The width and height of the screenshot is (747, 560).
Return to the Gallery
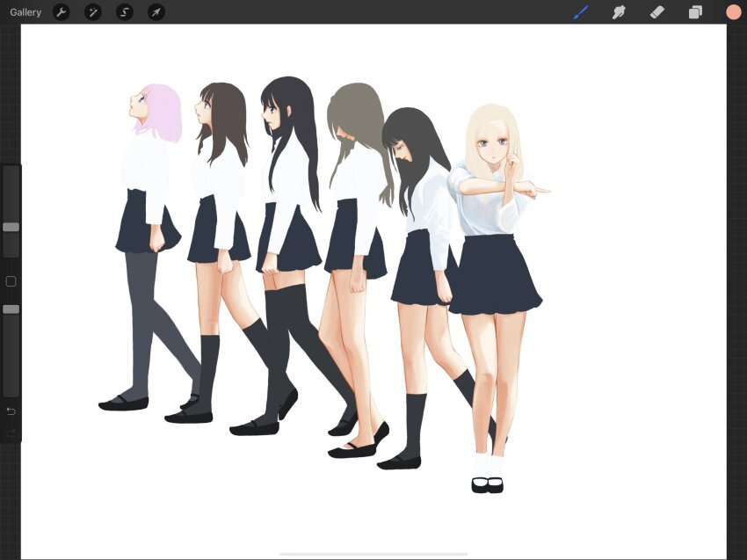[x=25, y=12]
